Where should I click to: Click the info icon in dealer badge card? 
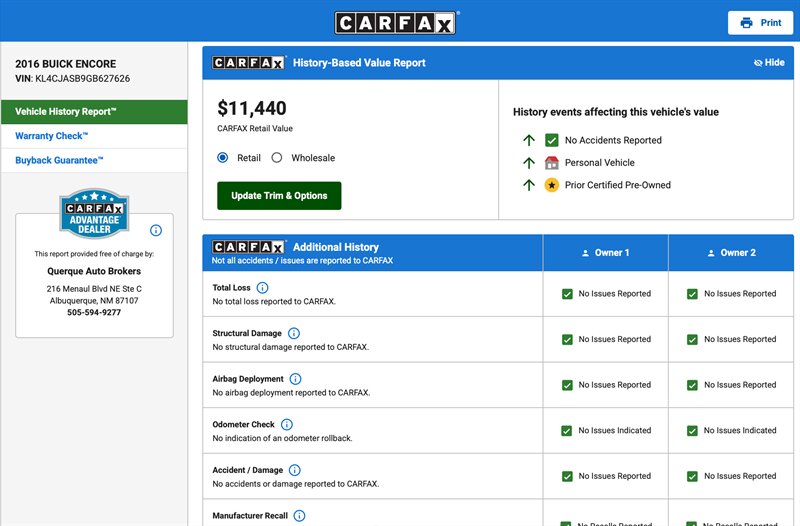156,230
